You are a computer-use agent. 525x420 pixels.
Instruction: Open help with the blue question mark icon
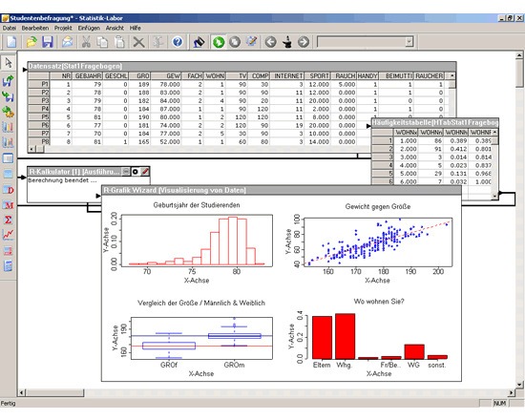[178, 42]
